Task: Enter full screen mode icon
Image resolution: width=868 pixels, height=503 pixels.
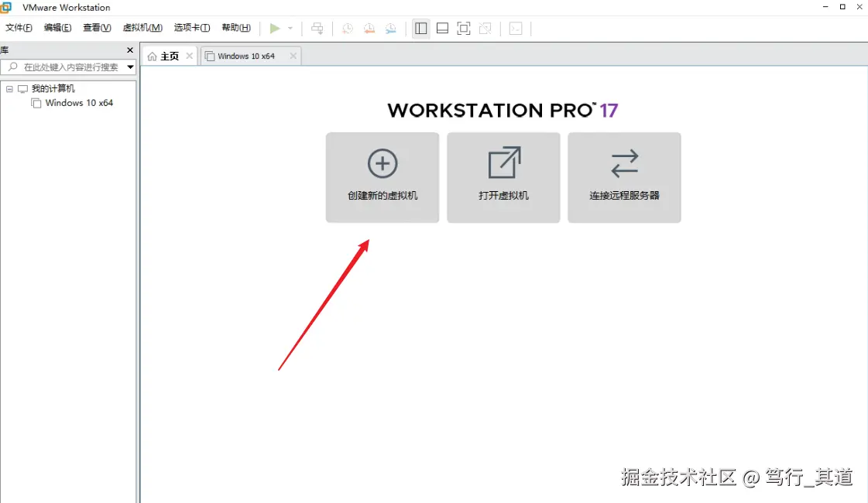Action: 464,28
